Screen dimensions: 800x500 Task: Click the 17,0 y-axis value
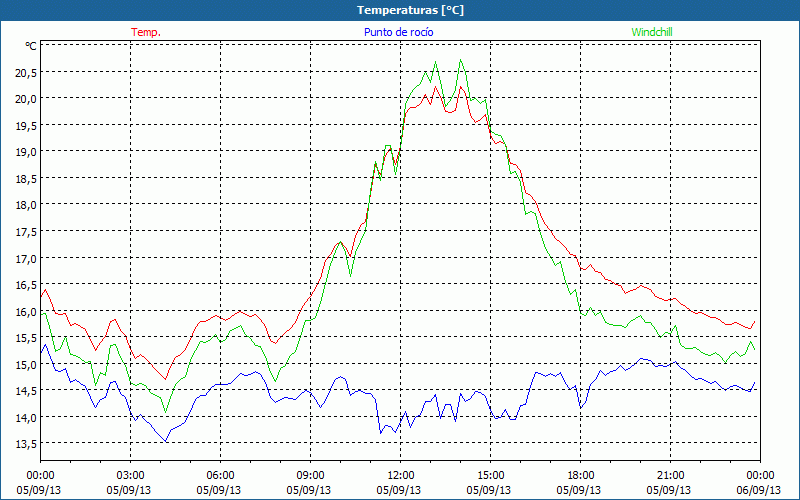pos(26,259)
